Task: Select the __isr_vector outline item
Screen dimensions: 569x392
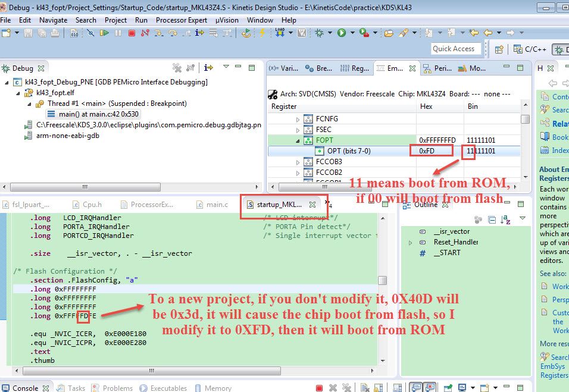Action: point(451,231)
